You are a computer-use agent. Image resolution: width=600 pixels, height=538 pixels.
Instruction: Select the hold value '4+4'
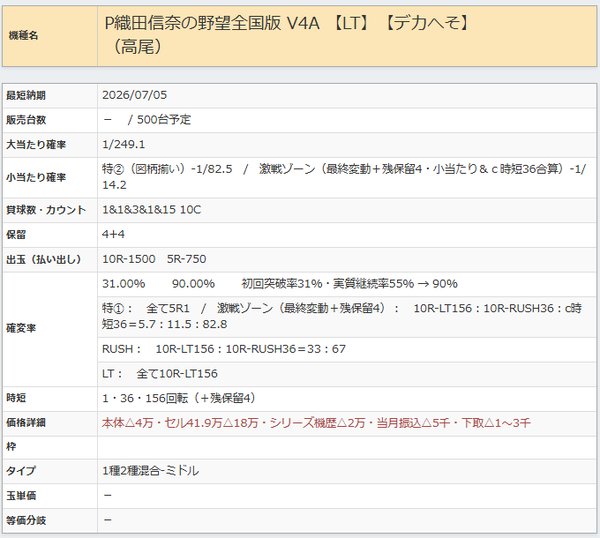pyautogui.click(x=113, y=234)
